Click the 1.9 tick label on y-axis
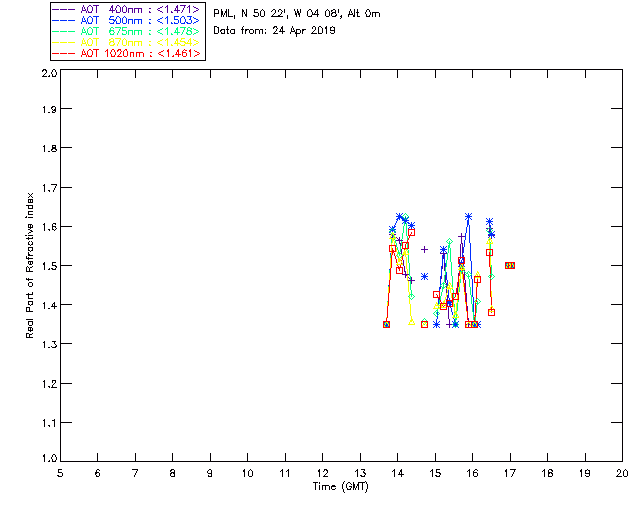This screenshot has height=512, width=640. pyautogui.click(x=49, y=109)
